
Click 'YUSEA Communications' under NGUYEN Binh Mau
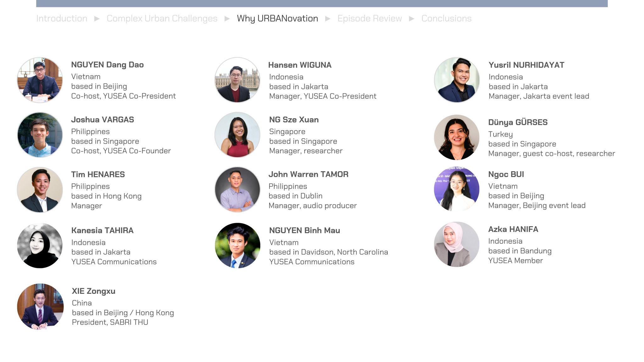pos(312,262)
